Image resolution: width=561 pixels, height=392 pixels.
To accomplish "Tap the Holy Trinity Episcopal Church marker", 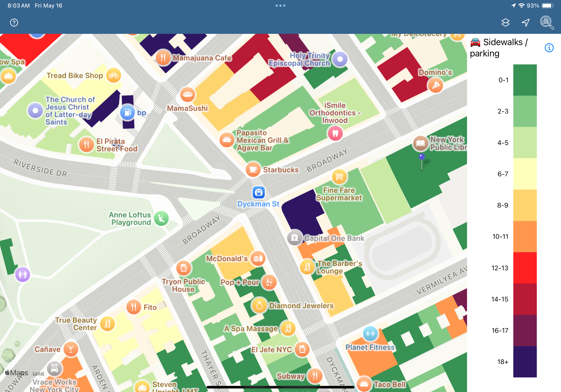I will coord(340,59).
